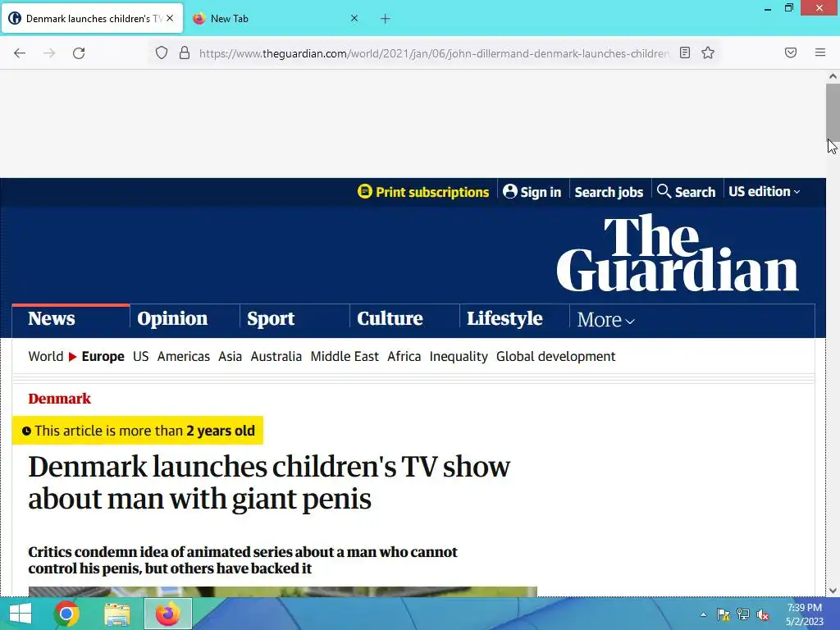This screenshot has height=630, width=840.
Task: Go back using the back arrow
Action: tap(20, 53)
